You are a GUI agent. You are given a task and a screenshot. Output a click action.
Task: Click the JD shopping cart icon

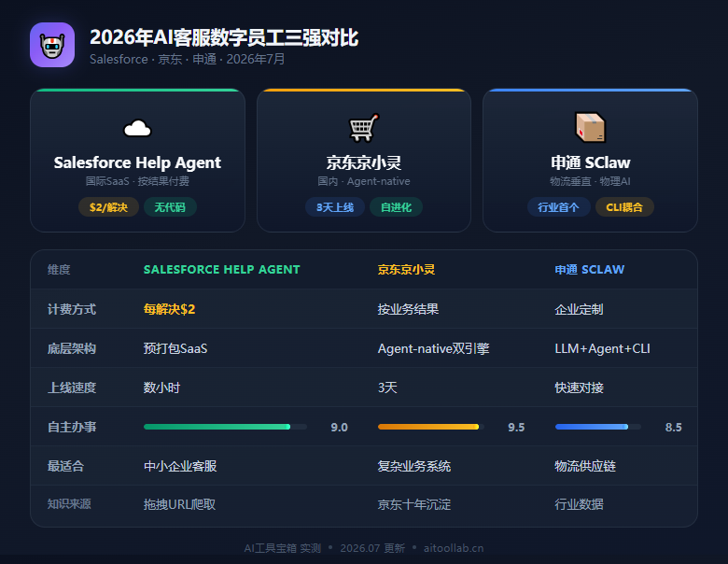[x=364, y=127]
